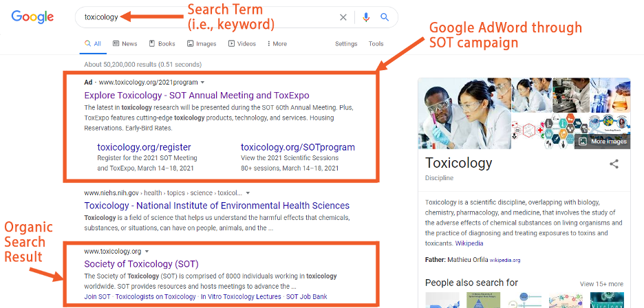
Task: Click the Mathieu Orfila father link
Action: (x=468, y=260)
